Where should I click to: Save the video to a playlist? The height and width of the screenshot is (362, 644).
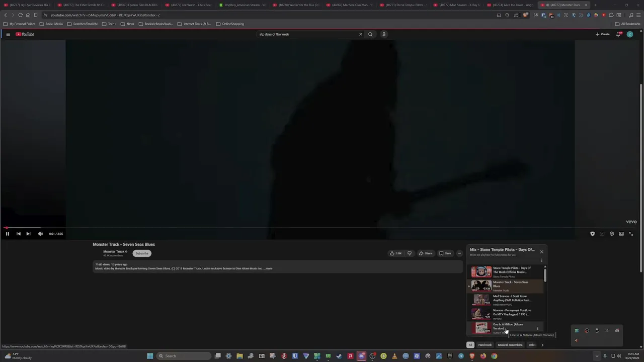click(x=445, y=253)
